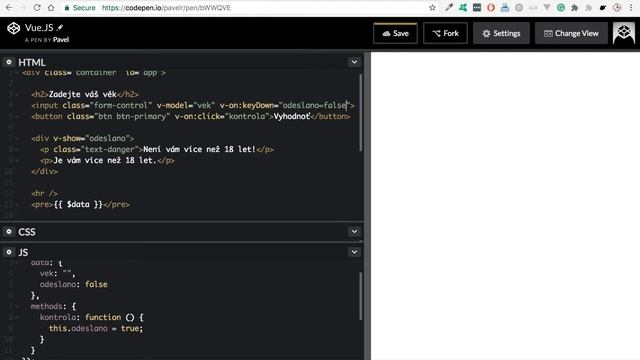Viewport: 640px width, 360px height.
Task: Reload the page with the refresh icon
Action: pyautogui.click(x=36, y=7)
